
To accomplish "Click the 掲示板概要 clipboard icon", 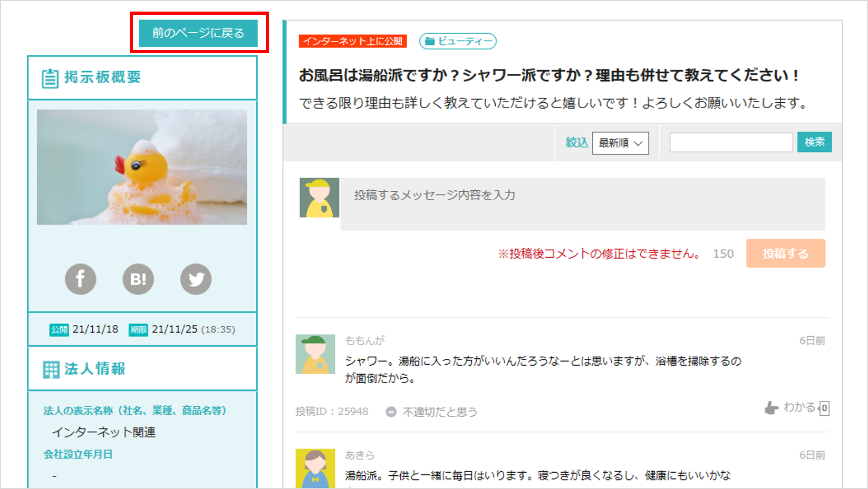I will click(50, 78).
